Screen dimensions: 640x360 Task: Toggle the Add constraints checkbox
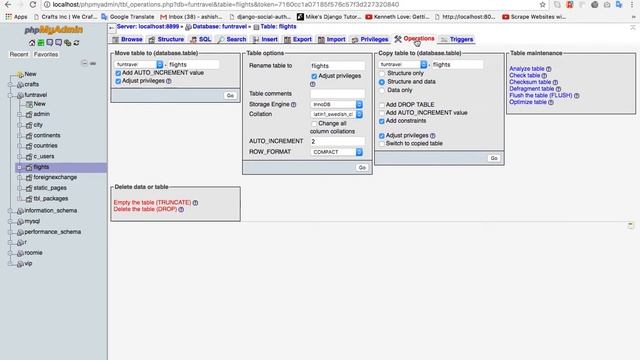(382, 121)
